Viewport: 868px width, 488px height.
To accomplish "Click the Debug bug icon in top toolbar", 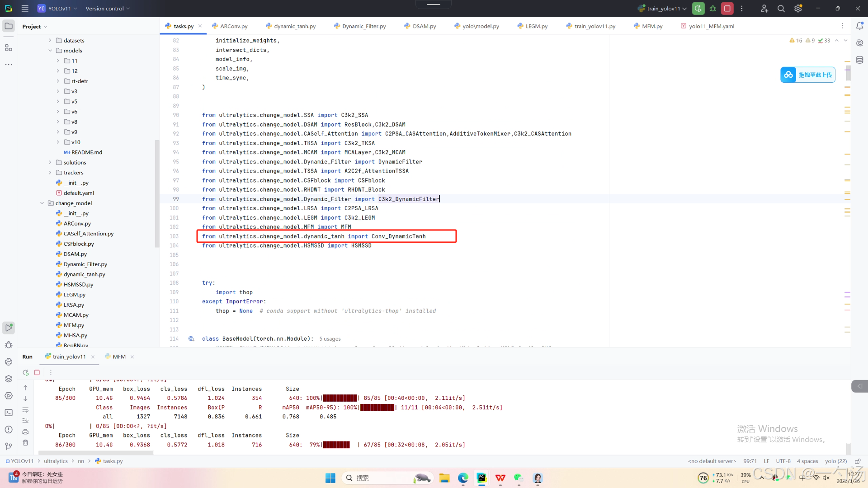I will (x=713, y=9).
